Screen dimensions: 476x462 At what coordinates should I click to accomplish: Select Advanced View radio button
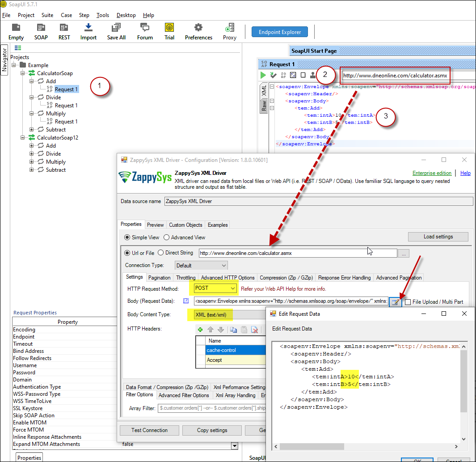point(166,237)
